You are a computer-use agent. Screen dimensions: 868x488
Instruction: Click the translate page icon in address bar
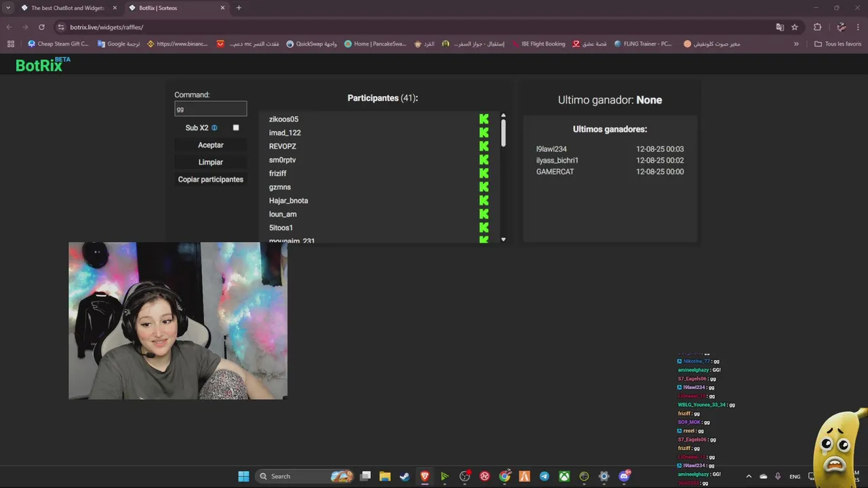[780, 27]
